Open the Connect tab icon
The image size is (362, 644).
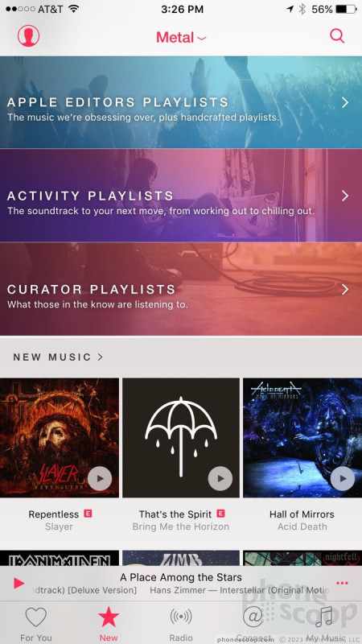tap(253, 617)
